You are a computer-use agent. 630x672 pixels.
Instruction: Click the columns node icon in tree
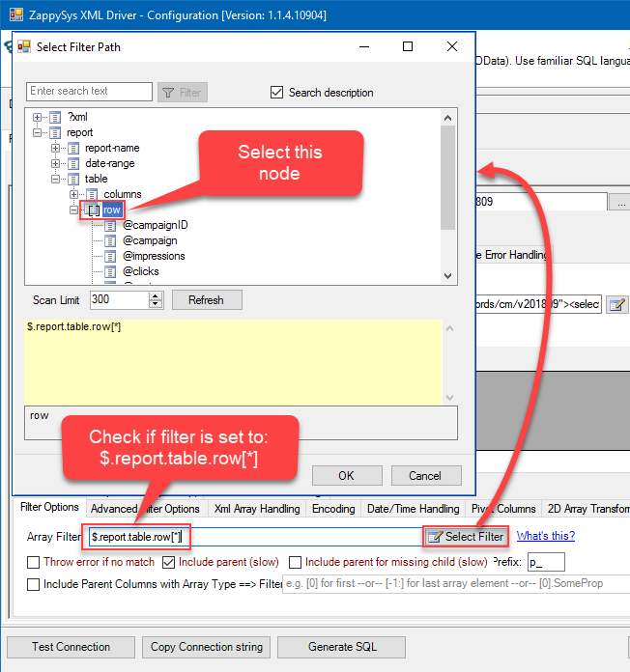point(92,194)
